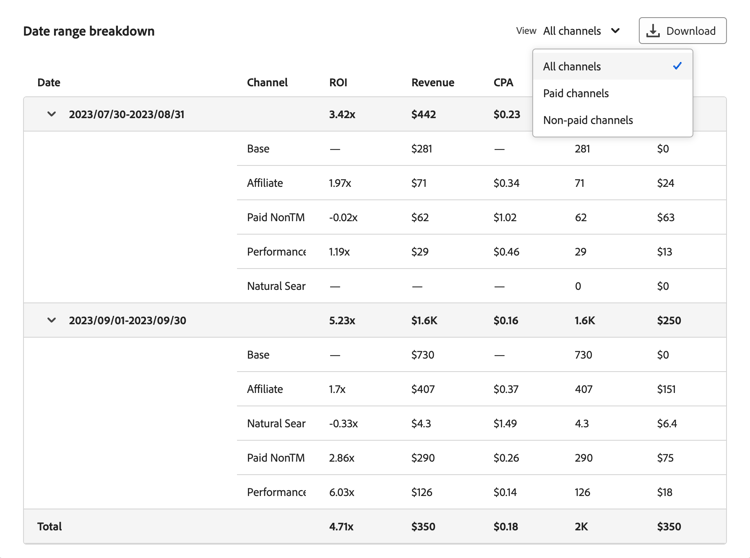Click the first Paid NonTM channel cell
Image resolution: width=750 pixels, height=558 pixels.
pos(276,217)
